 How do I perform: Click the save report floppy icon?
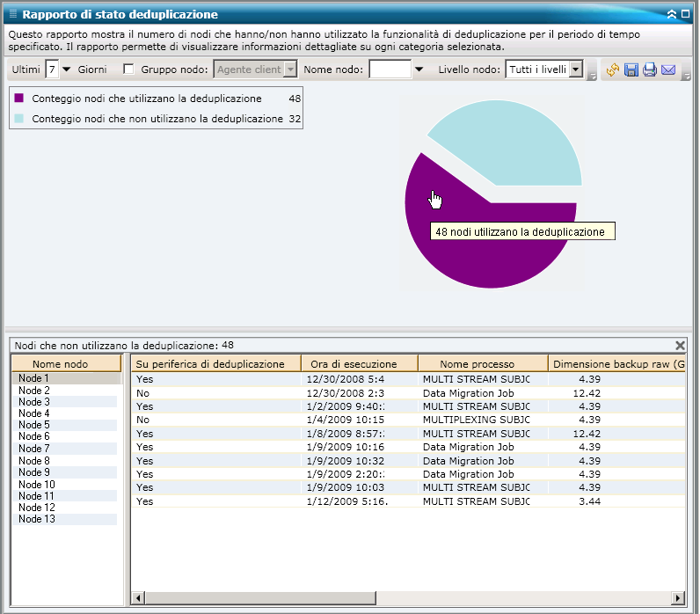pos(631,69)
